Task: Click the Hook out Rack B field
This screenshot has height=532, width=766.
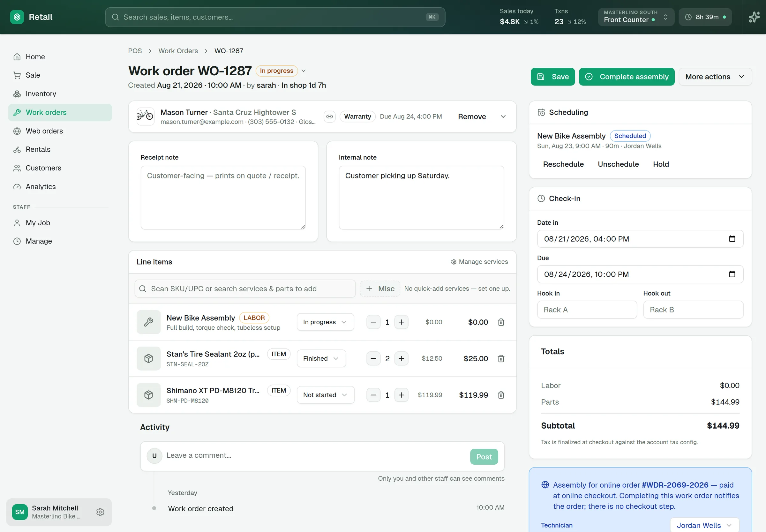Action: point(693,310)
